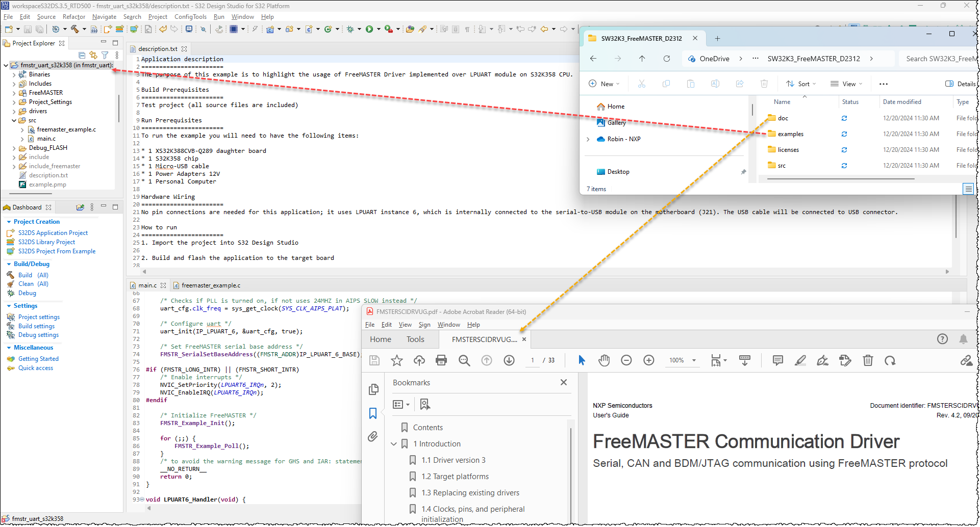This screenshot has height=527, width=980.
Task: Select the Hand tool in Acrobat
Action: (x=604, y=360)
